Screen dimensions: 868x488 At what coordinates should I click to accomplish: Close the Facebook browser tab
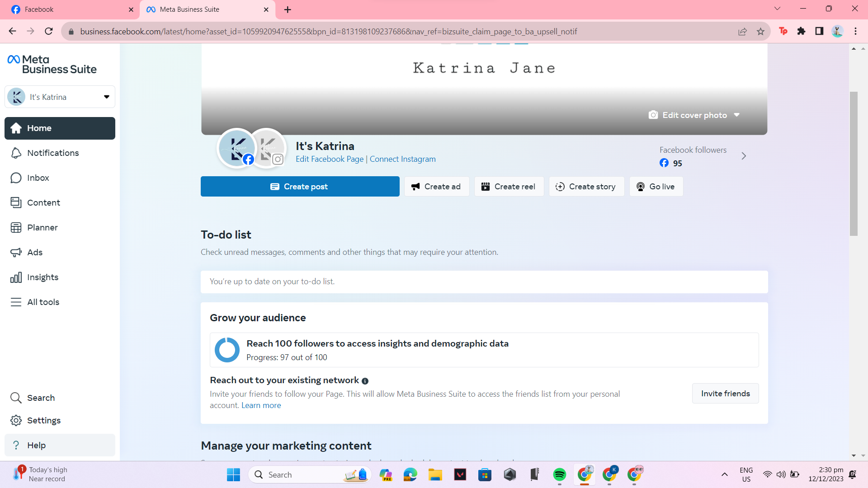click(131, 9)
